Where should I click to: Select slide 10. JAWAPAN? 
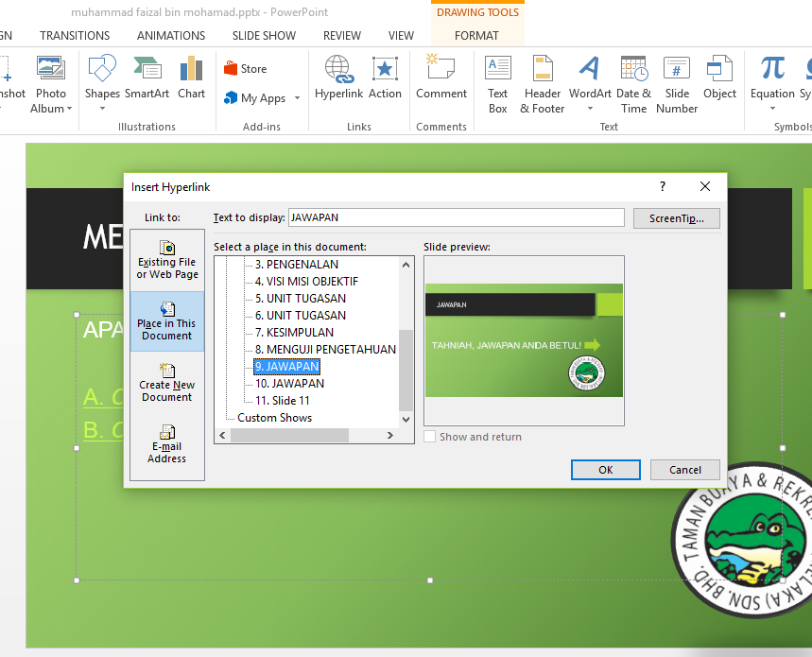(289, 384)
